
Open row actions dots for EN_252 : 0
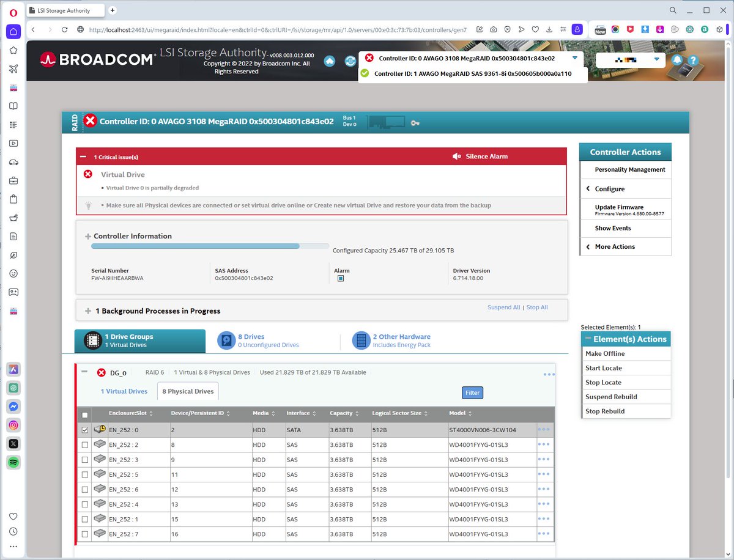point(544,429)
